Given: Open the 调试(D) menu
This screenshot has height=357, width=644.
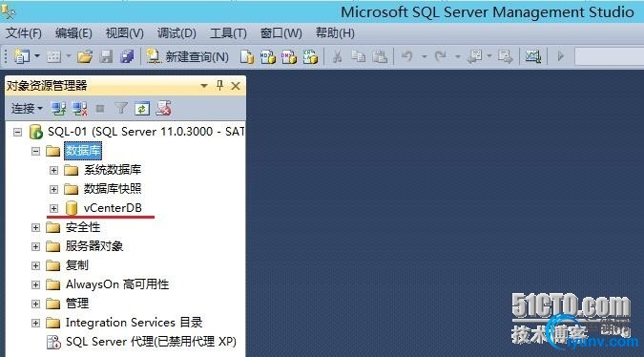Looking at the screenshot, I should pyautogui.click(x=177, y=32).
